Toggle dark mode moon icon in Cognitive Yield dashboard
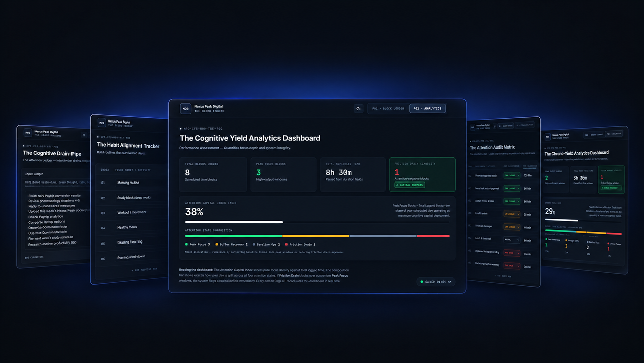This screenshot has width=644, height=363. 359,108
